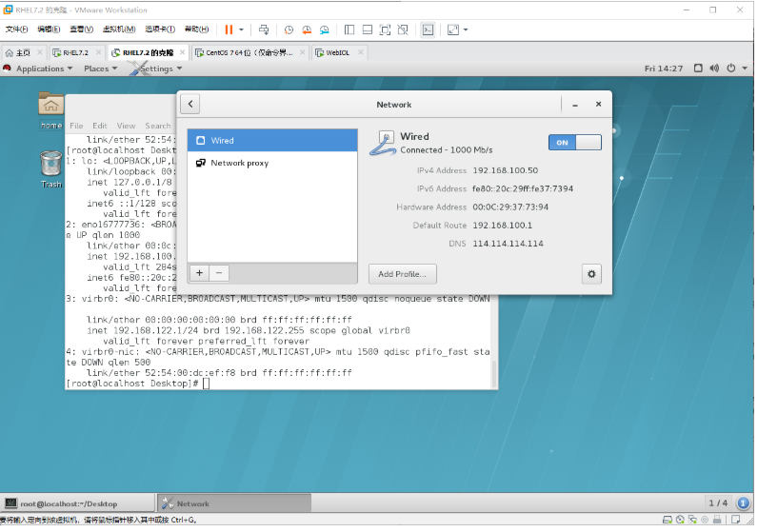Image resolution: width=758 pixels, height=532 pixels.
Task: Open the system menu dropdown arrow
Action: 745,69
